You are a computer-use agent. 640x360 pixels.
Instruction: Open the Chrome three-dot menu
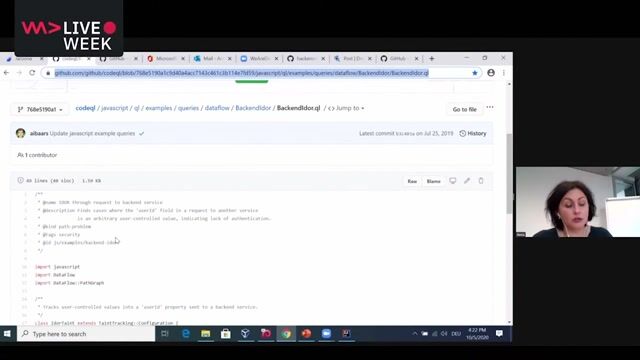504,73
